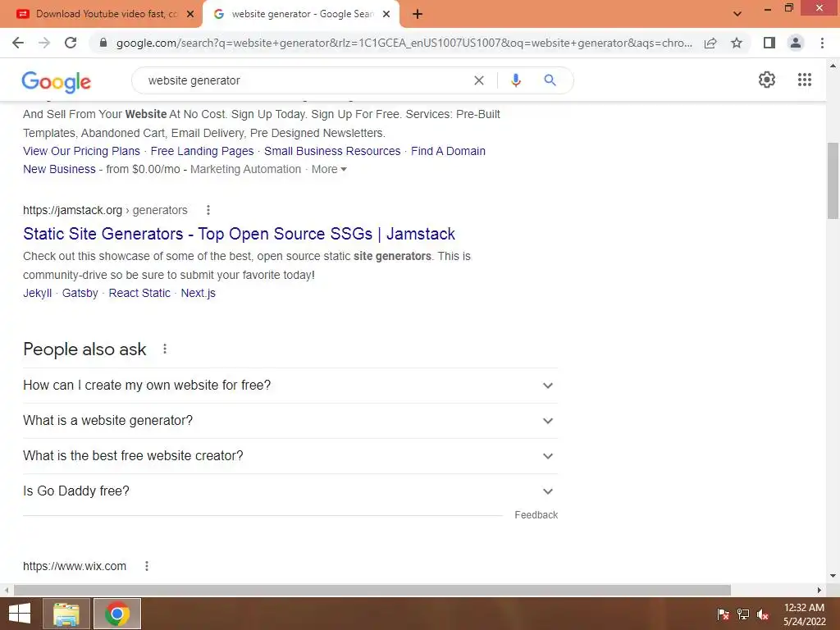Open the New Business link
The width and height of the screenshot is (840, 630).
pos(59,169)
